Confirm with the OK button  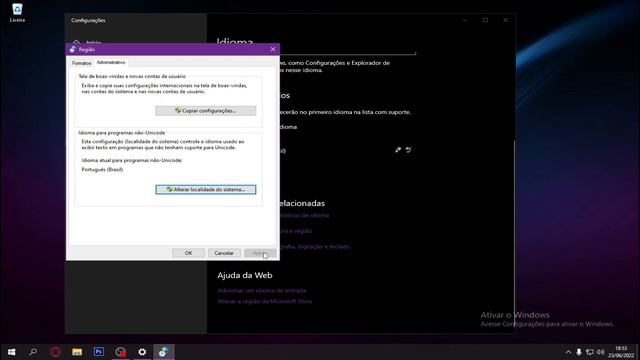tap(188, 253)
